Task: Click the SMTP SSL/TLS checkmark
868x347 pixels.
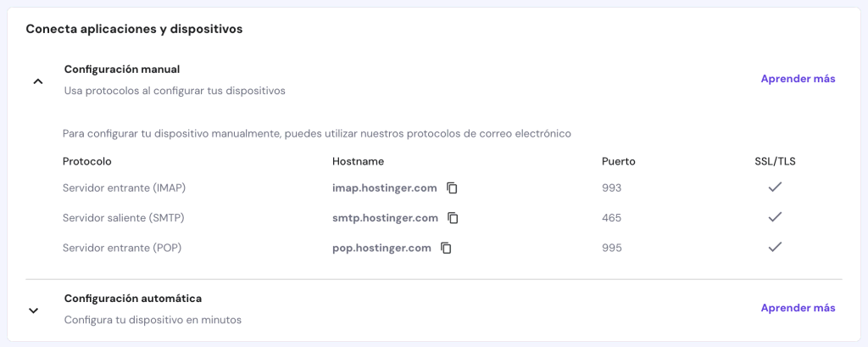Action: [774, 217]
